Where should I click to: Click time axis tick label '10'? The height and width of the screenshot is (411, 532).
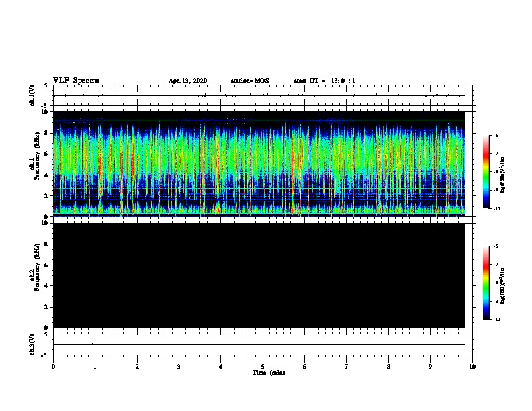coord(472,367)
